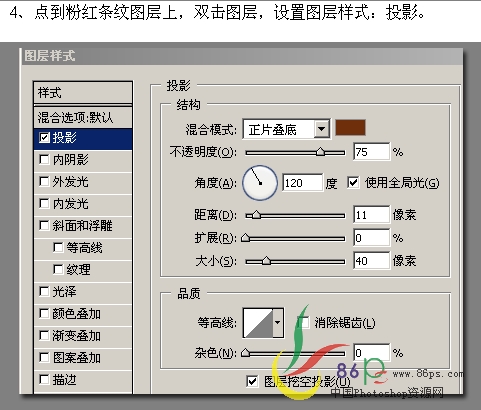Click the 扩展 spread slider handle
This screenshot has width=481, height=410.
tap(245, 238)
